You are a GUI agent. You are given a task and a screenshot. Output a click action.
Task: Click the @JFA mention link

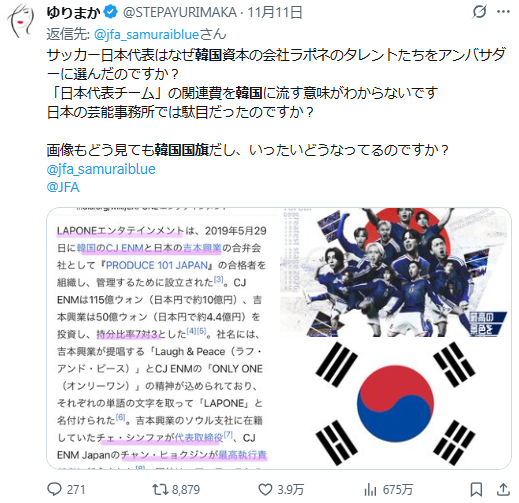63,187
